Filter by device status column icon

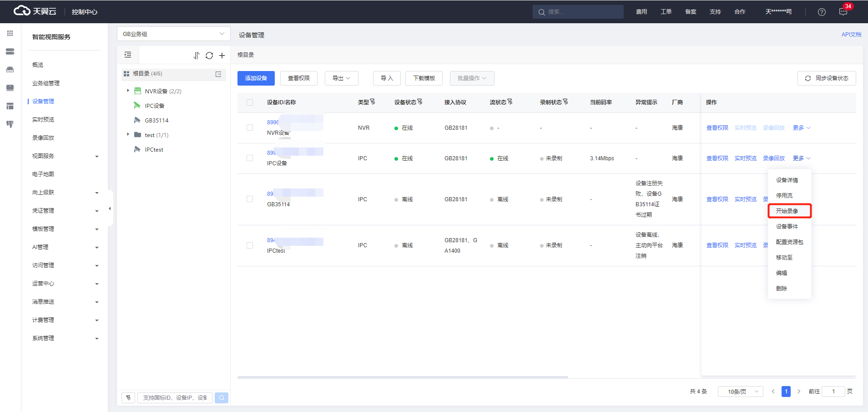coord(420,102)
